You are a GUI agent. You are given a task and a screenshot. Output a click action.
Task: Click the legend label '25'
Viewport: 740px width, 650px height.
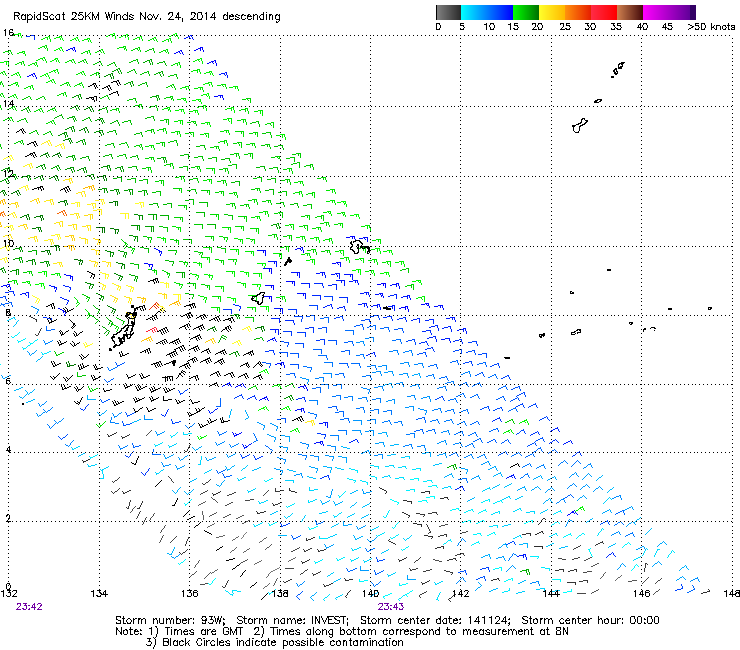(565, 27)
